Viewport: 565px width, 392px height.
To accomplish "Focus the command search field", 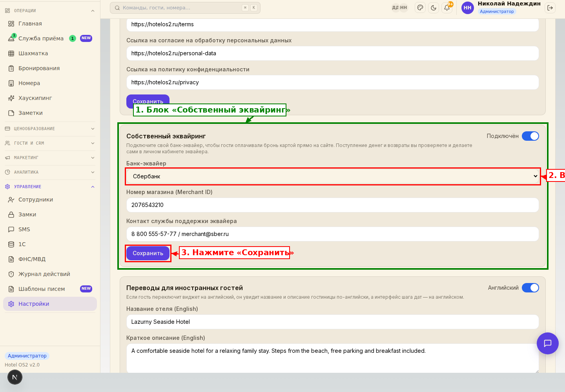I will pos(185,8).
